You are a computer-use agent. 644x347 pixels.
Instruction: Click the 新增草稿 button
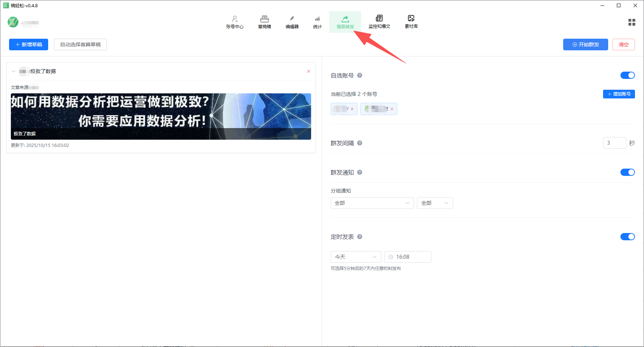[x=29, y=45]
